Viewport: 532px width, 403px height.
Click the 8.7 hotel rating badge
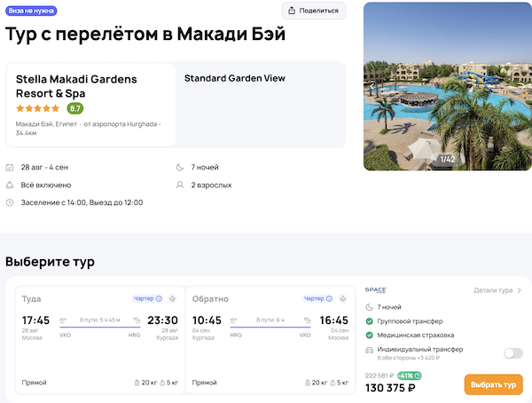tap(75, 108)
